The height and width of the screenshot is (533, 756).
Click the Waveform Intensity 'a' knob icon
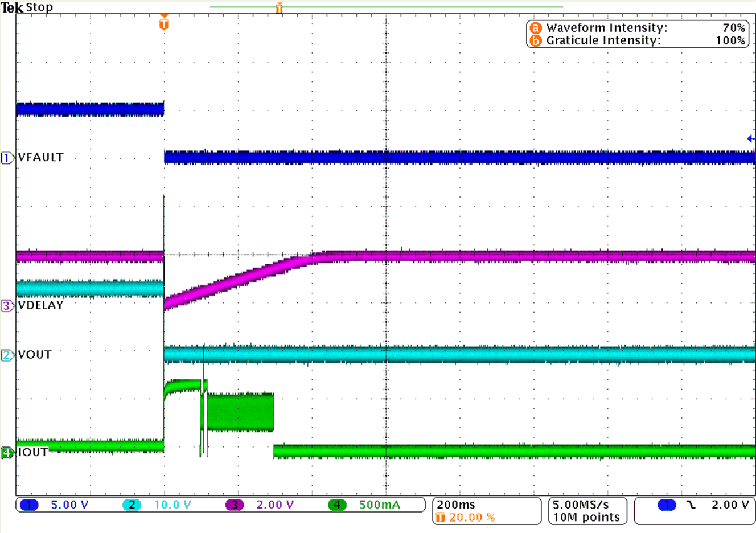coord(535,28)
